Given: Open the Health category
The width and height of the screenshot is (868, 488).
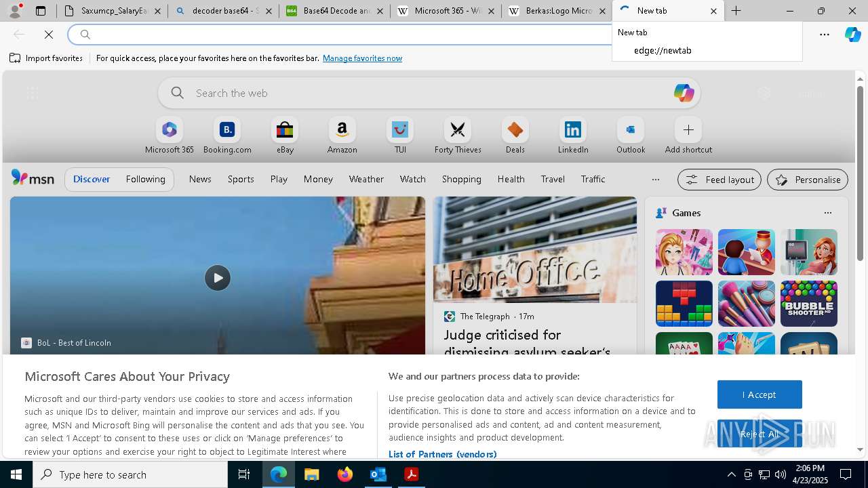Looking at the screenshot, I should 511,179.
